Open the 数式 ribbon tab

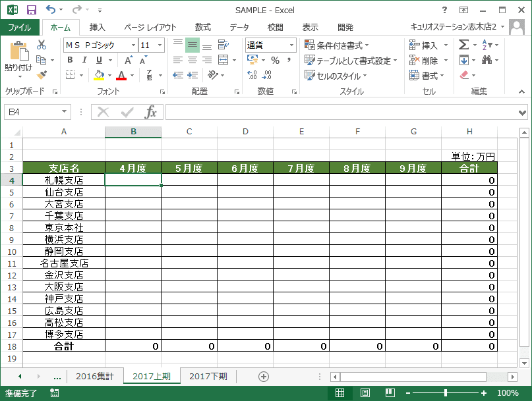coord(202,28)
